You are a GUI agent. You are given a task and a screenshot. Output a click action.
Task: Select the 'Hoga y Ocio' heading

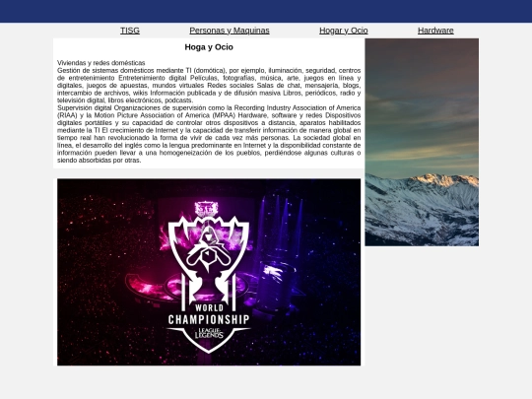pyautogui.click(x=209, y=47)
